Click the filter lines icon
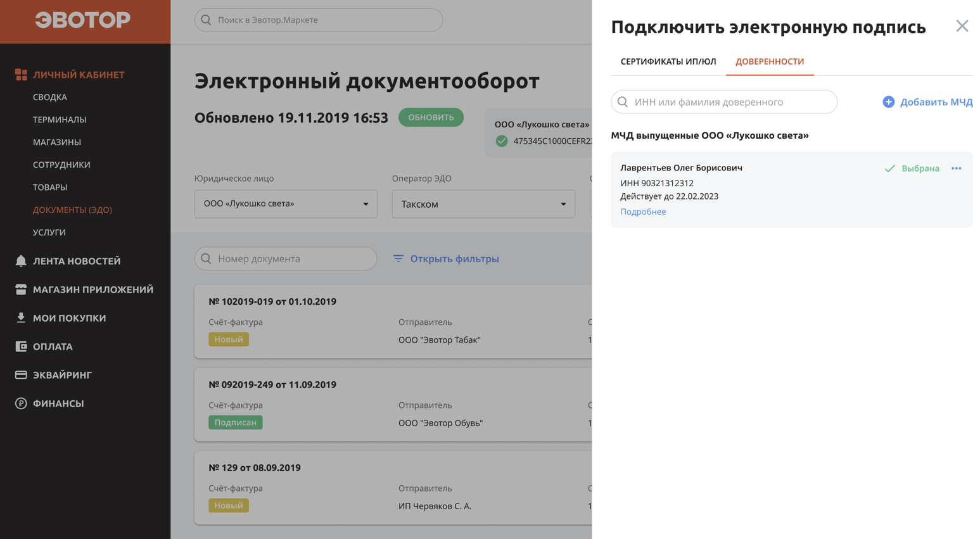Screen dimensions: 980x539 (398, 258)
